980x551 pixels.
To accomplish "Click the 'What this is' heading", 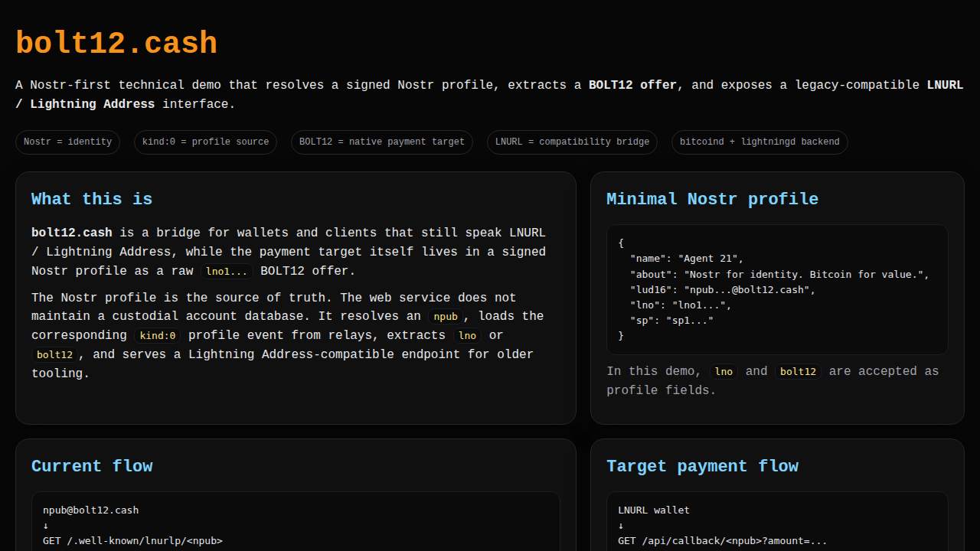I will 92,199.
